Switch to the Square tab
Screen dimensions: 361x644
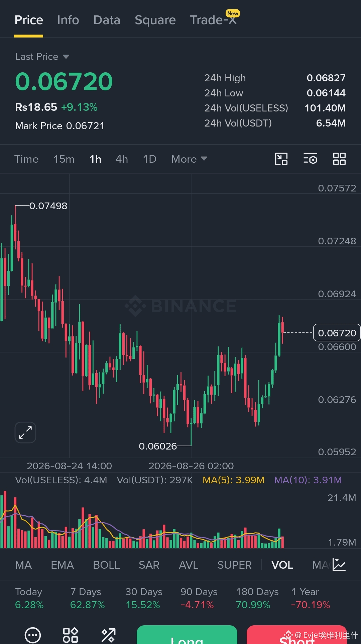point(155,20)
